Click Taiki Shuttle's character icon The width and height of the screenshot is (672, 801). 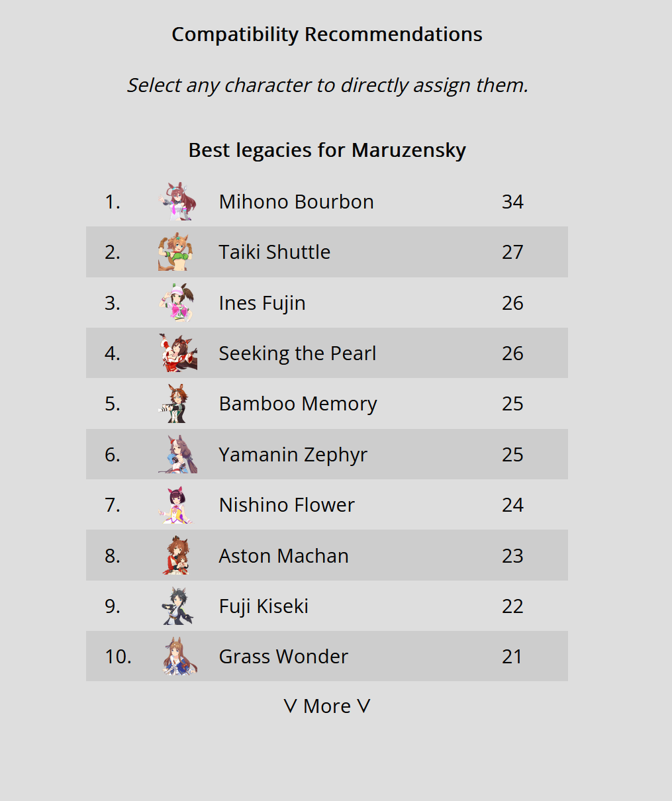tap(178, 252)
